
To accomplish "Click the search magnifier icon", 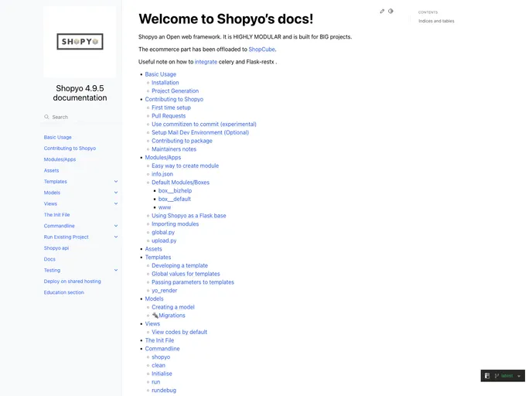I will point(46,117).
